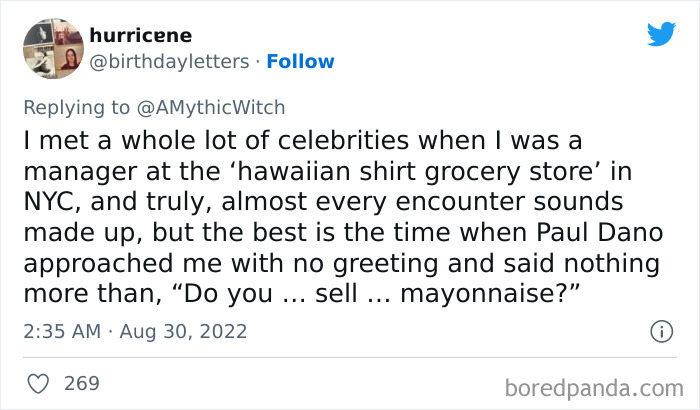Click the 2:35 AM time text
The width and height of the screenshot is (700, 410).
click(x=59, y=331)
